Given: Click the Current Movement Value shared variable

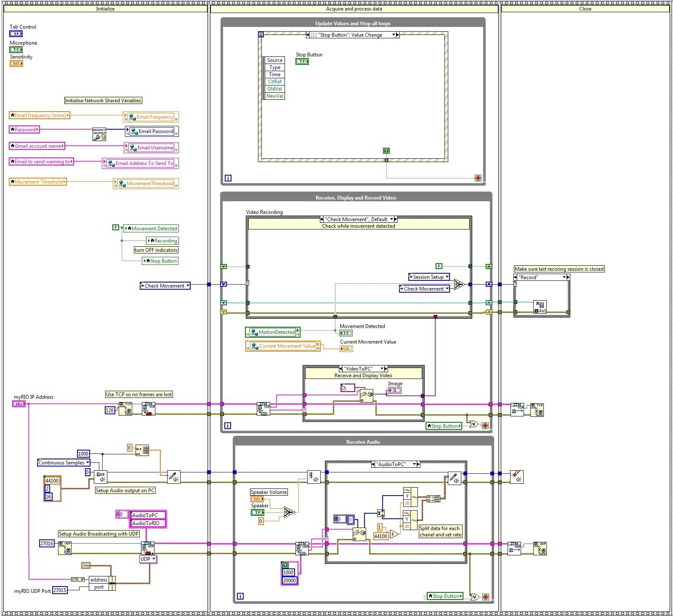Looking at the screenshot, I should pos(283,346).
